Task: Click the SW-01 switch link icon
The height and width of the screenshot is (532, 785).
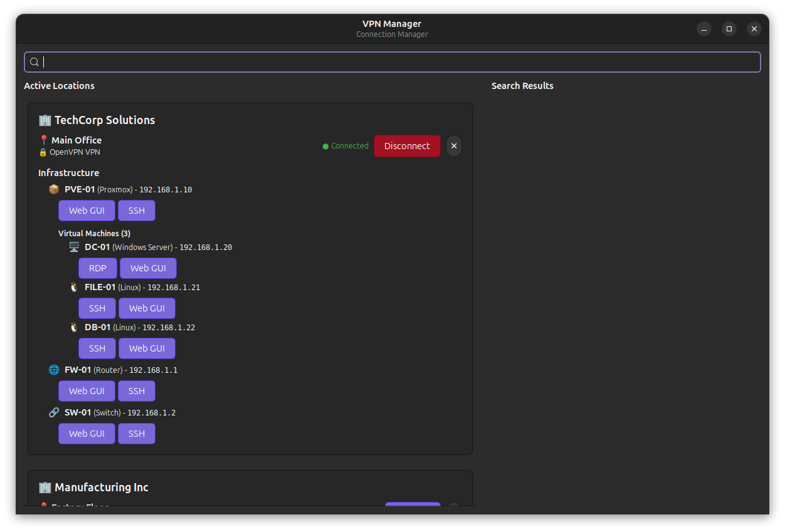Action: 54,412
